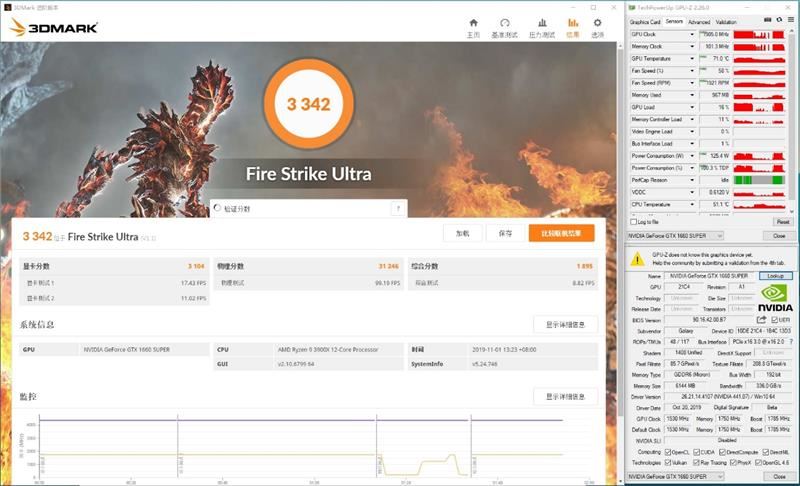Open the benchmarks (基准测试) gauge icon
Screen dimensions: 800x486
pyautogui.click(x=505, y=23)
